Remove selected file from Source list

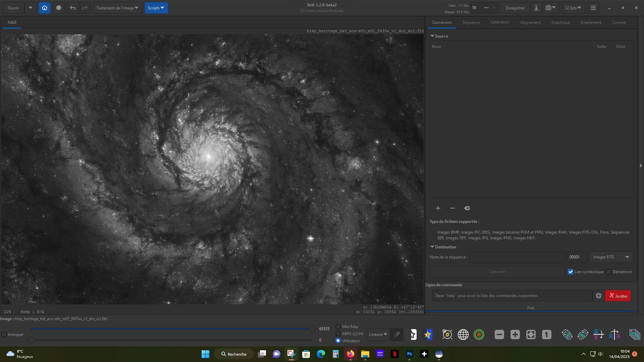pos(452,208)
